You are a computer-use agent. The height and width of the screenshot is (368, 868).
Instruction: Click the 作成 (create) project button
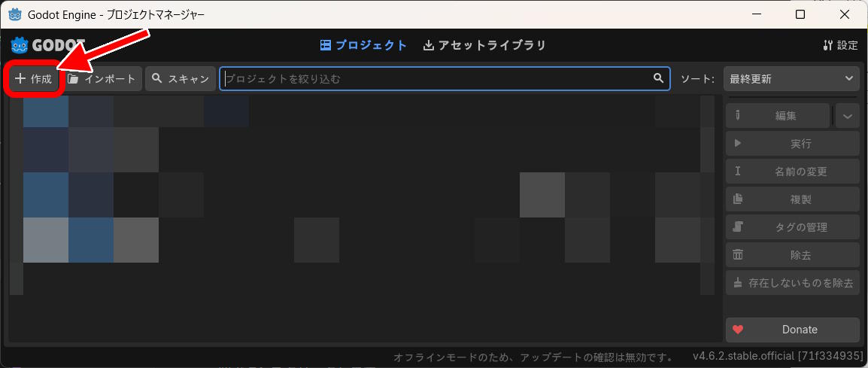point(34,79)
